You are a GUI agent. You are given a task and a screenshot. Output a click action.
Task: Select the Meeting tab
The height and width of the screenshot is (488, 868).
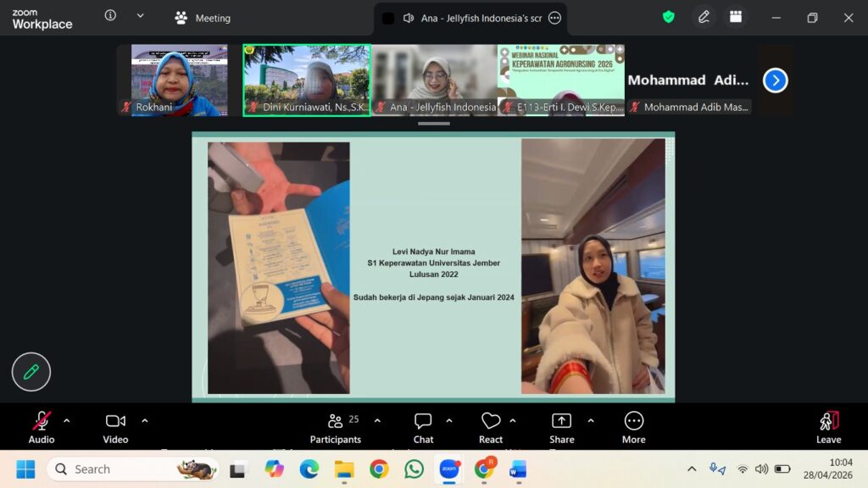(x=203, y=18)
